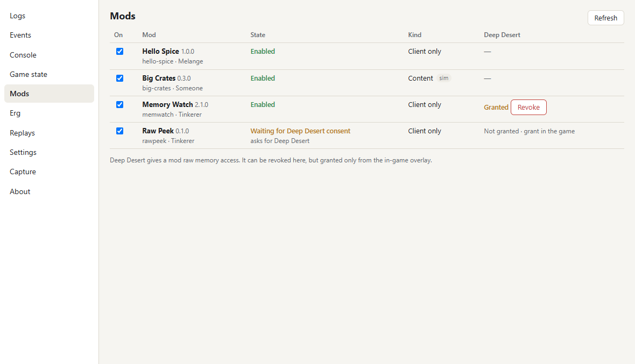The height and width of the screenshot is (364, 635).
Task: Click the 'State' column header
Action: tap(258, 35)
